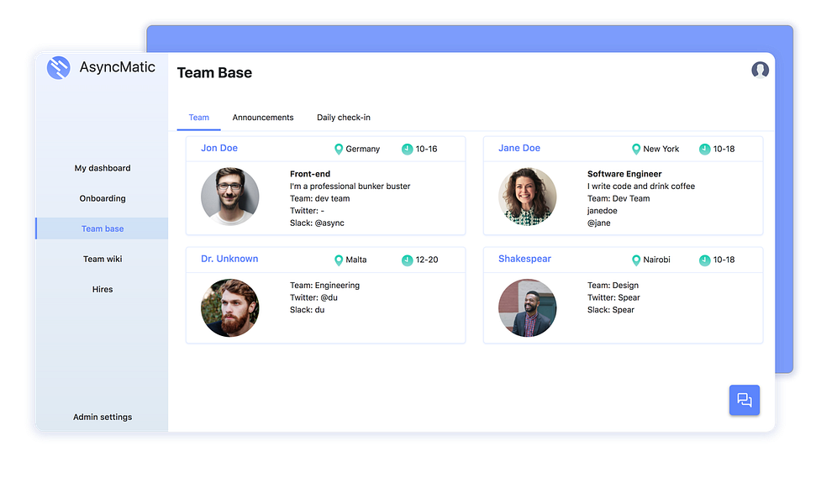Switch to the Announcements tab
816x504 pixels.
(x=263, y=118)
